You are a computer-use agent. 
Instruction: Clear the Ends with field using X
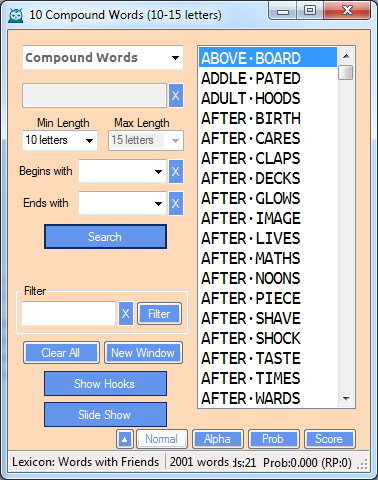tap(176, 203)
